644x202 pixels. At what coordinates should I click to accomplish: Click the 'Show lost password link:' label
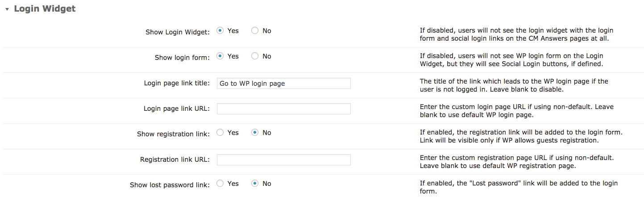(x=170, y=185)
